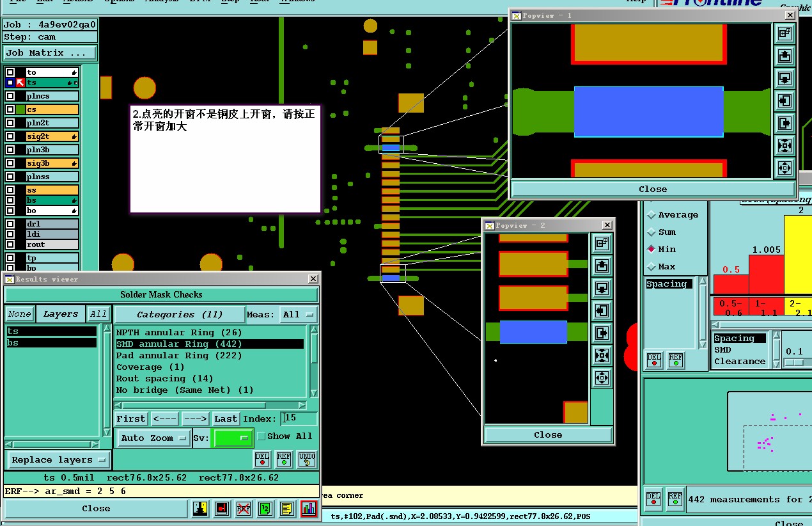Toggle checkbox for layer plncs
This screenshot has height=526, width=812.
click(10, 96)
